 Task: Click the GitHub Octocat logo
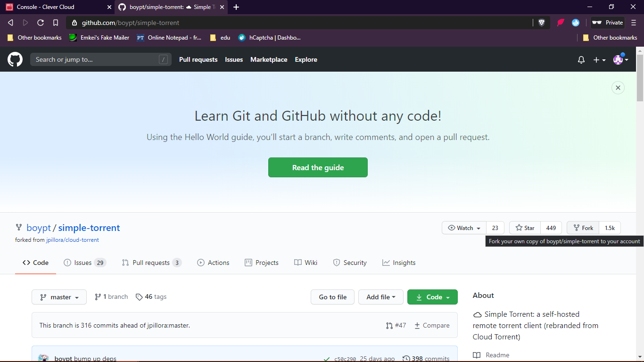click(15, 59)
